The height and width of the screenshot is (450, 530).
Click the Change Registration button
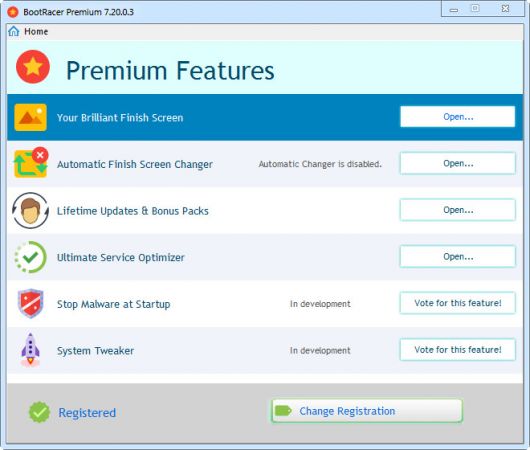click(367, 411)
